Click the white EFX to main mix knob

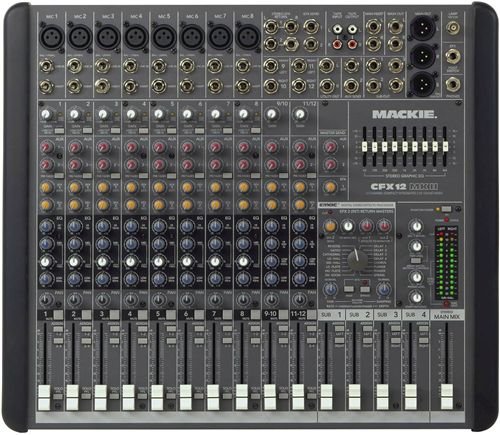coord(348,226)
